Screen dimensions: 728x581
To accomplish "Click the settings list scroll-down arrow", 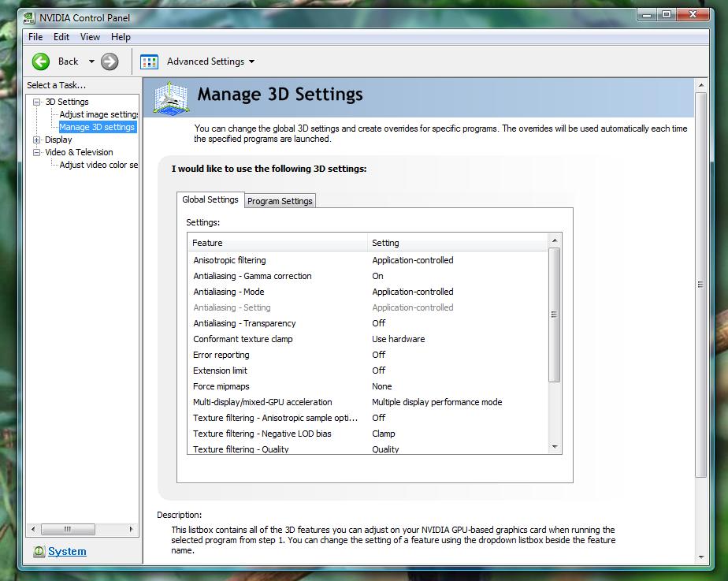I will tap(555, 447).
